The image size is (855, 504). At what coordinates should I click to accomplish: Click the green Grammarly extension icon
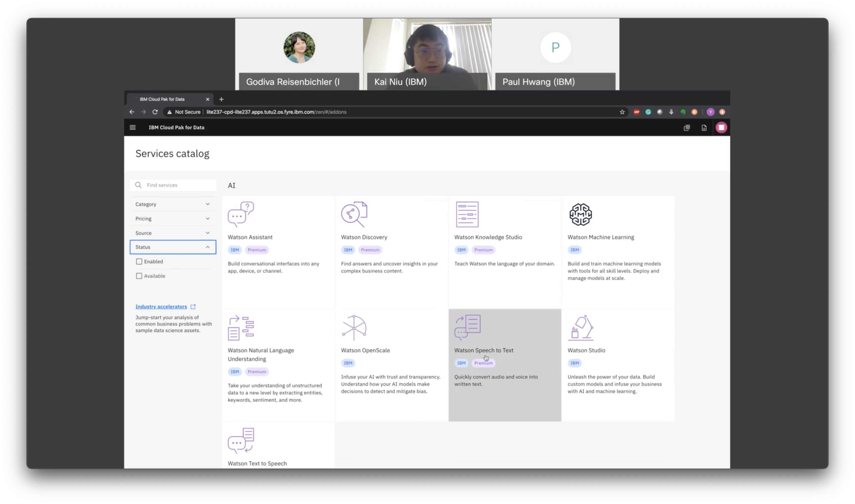(x=648, y=112)
